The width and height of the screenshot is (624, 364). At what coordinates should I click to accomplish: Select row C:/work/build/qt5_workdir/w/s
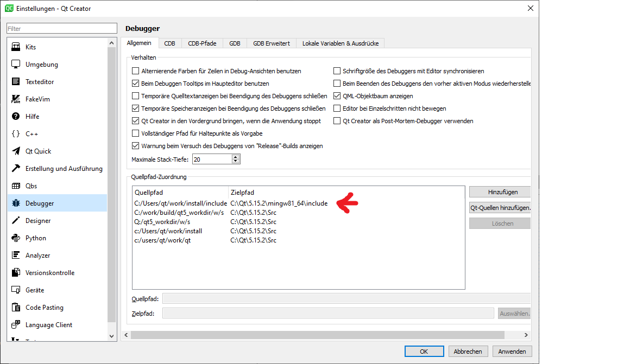coord(299,213)
